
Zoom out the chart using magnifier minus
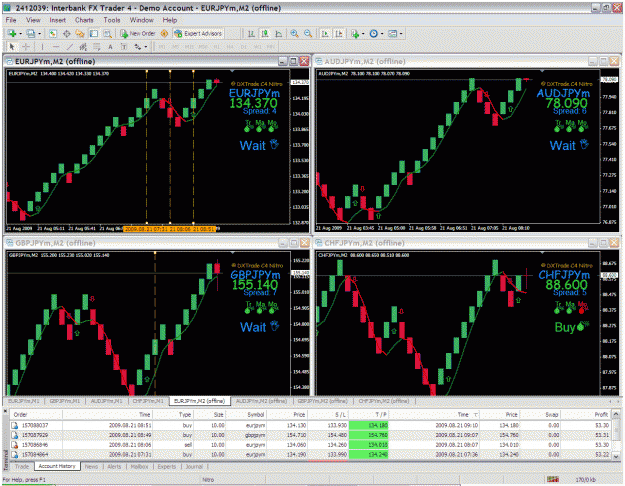(308, 33)
